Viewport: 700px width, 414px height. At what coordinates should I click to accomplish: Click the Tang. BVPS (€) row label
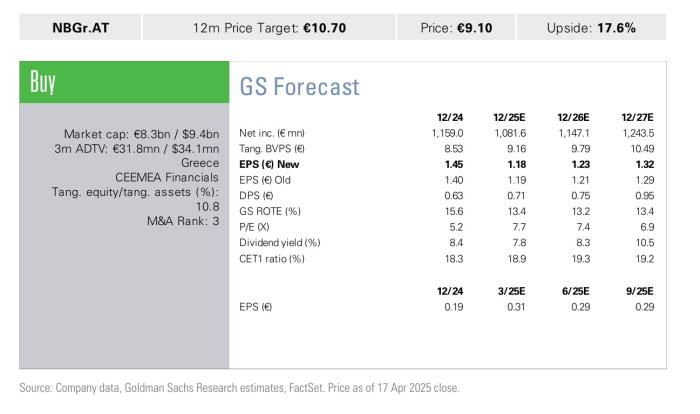[271, 149]
